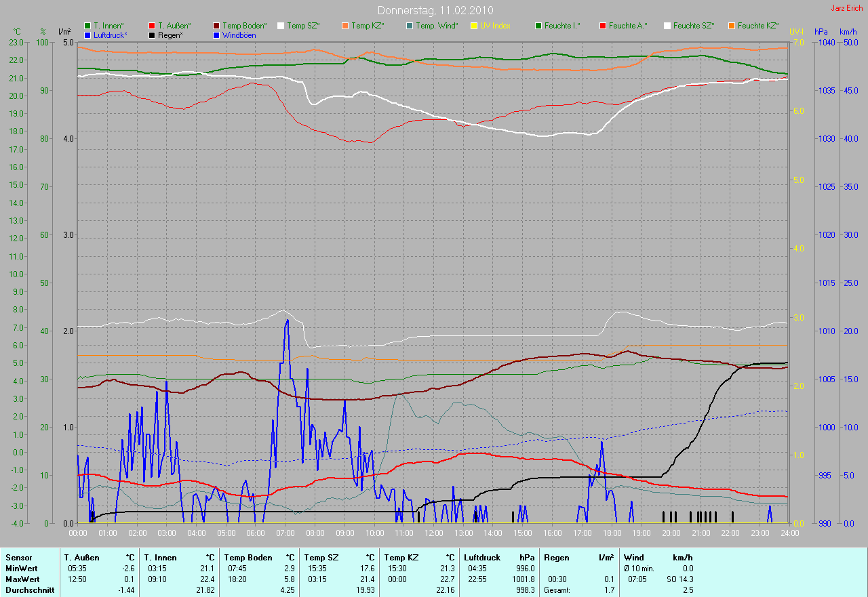Image resolution: width=868 pixels, height=597 pixels.
Task: Select the Temp KZ legend label
Action: point(368,26)
